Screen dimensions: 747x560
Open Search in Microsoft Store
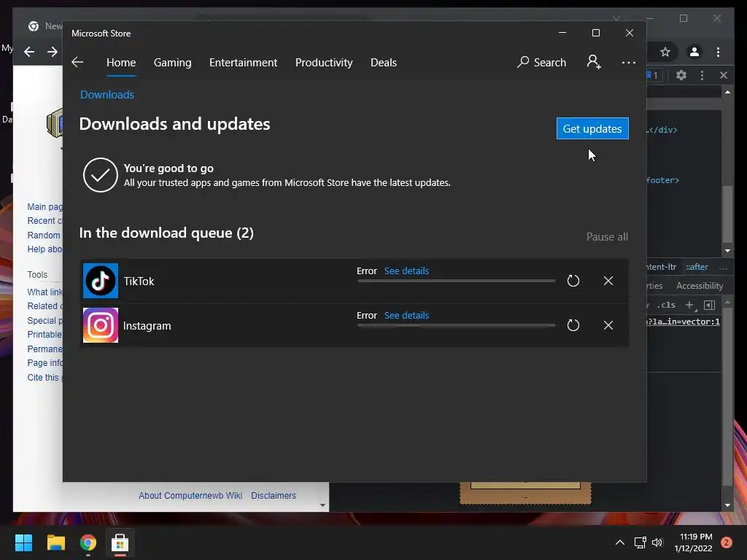pyautogui.click(x=542, y=63)
